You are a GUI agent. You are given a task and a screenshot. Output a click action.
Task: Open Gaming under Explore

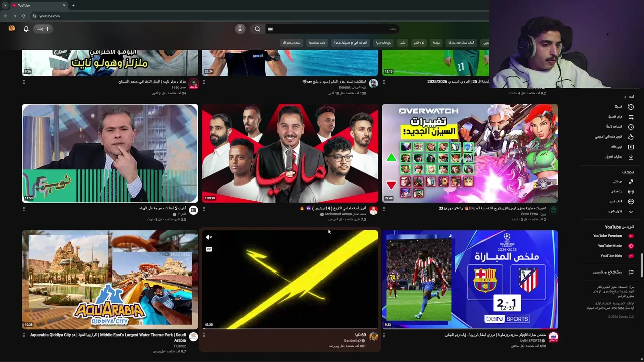click(x=621, y=202)
